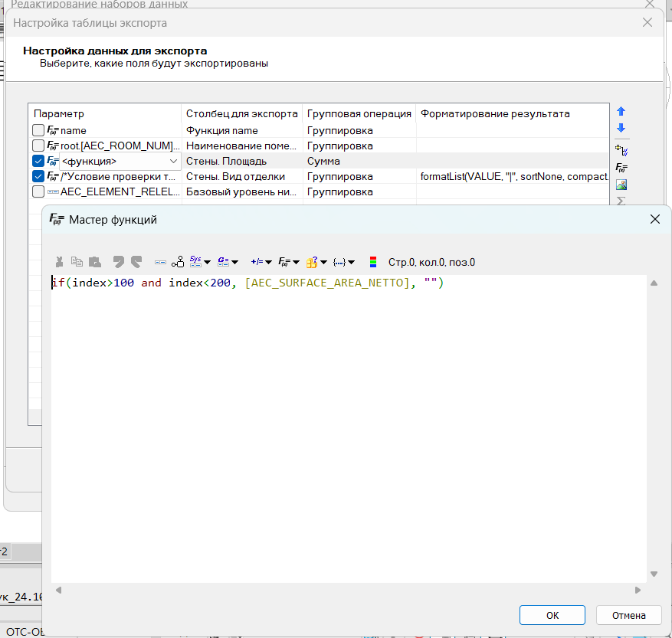This screenshot has width=672, height=638.
Task: Click the add function F(x) side icon
Action: [x=621, y=167]
